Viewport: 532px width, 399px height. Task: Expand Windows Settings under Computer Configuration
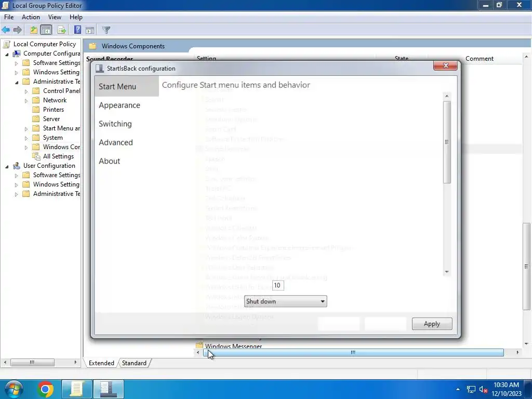pyautogui.click(x=16, y=73)
